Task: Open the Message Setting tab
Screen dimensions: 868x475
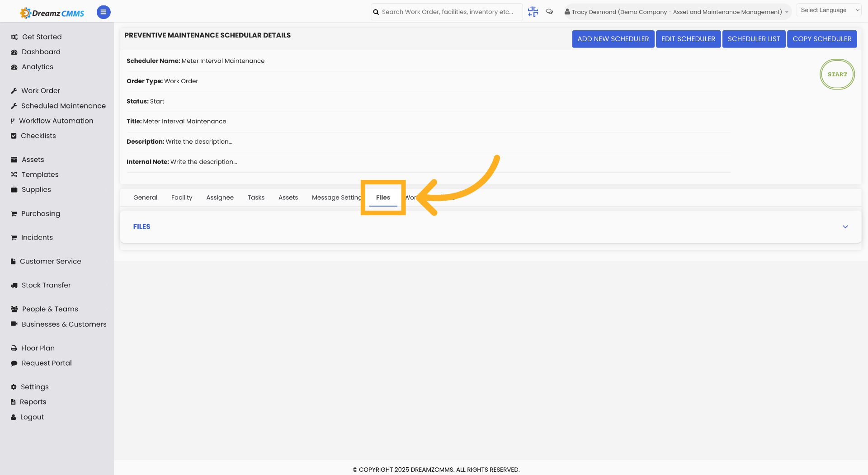Action: coord(336,198)
